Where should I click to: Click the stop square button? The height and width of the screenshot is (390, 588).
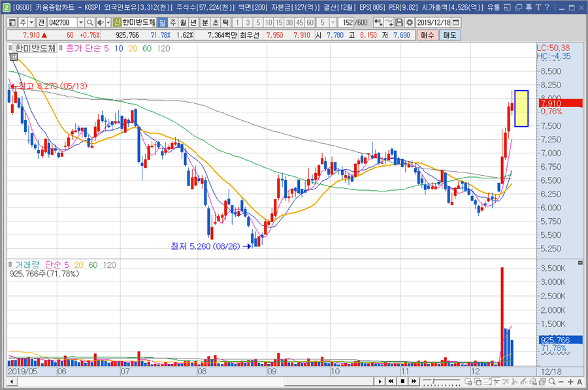click(402, 382)
